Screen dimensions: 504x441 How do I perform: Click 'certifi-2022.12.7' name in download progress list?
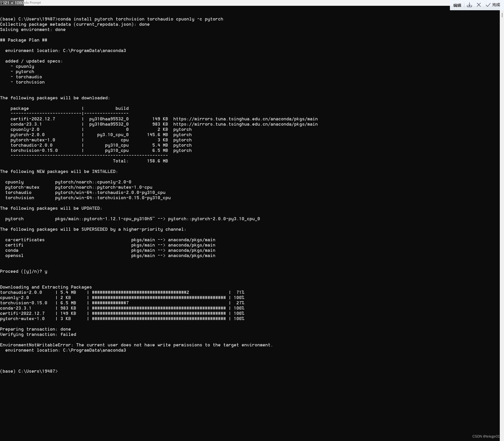(22, 313)
